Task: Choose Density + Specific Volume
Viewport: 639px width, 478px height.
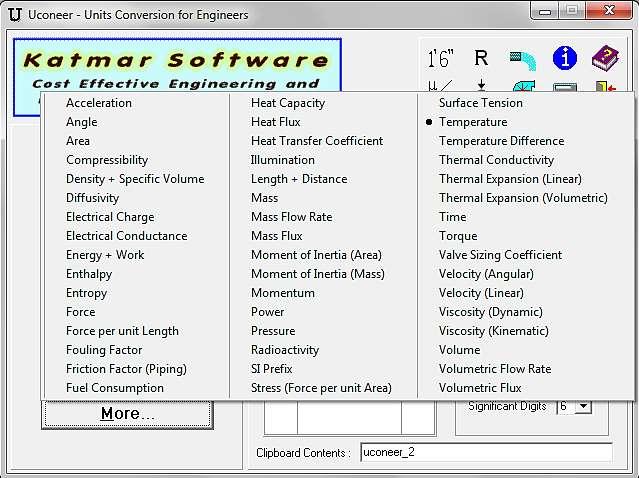Action: coord(135,179)
